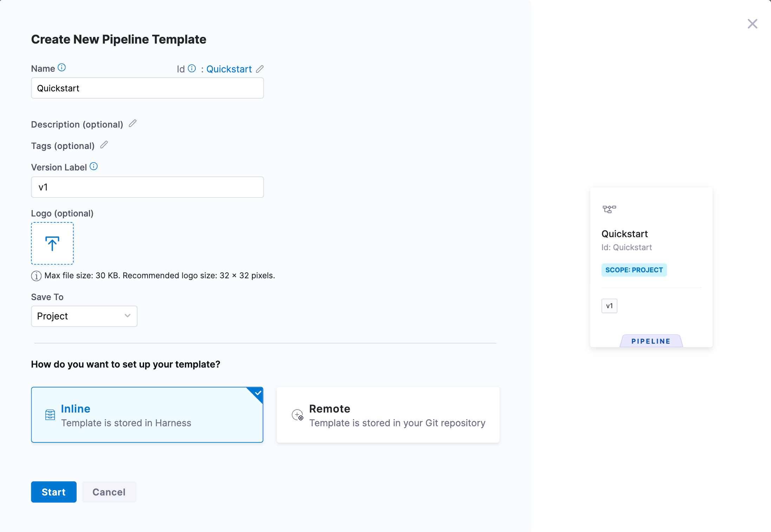Viewport: 771px width, 532px height.
Task: Click the Start button
Action: pyautogui.click(x=54, y=492)
